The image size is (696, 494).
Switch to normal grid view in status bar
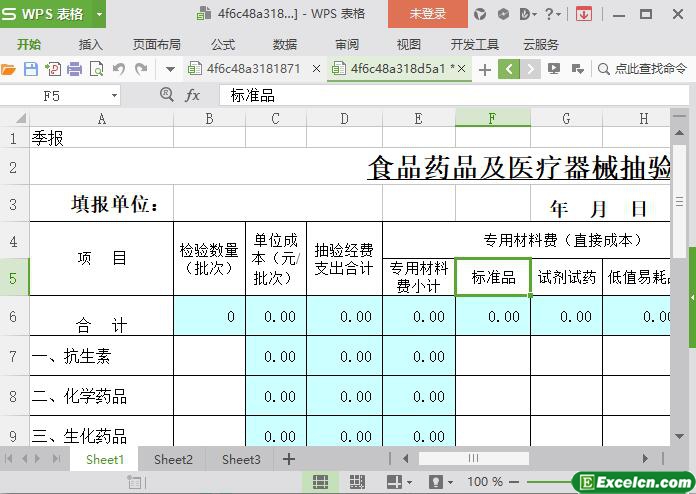[x=320, y=482]
